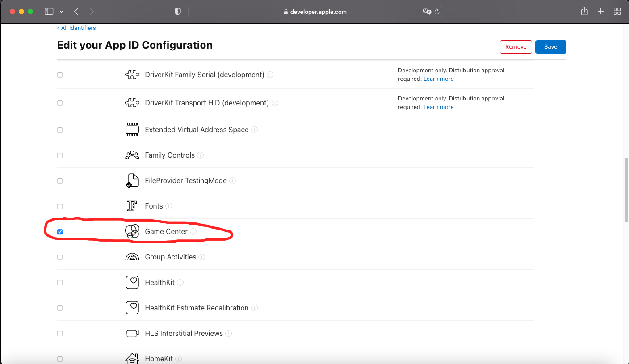Enable the HealthKit capability

pyautogui.click(x=60, y=282)
